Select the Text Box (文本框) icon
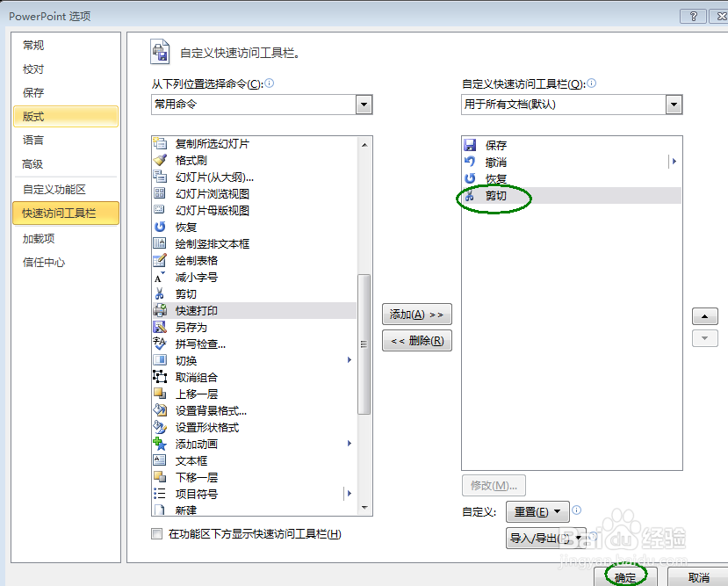Image resolution: width=728 pixels, height=586 pixels. [160, 460]
